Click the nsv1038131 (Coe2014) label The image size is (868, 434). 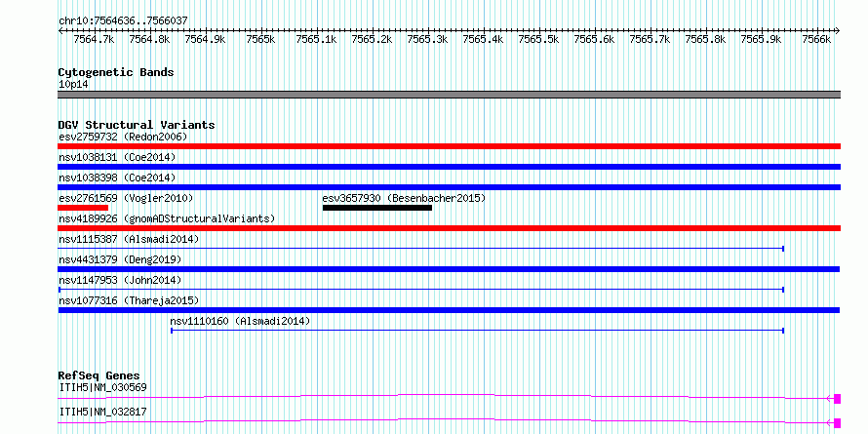pyautogui.click(x=117, y=157)
